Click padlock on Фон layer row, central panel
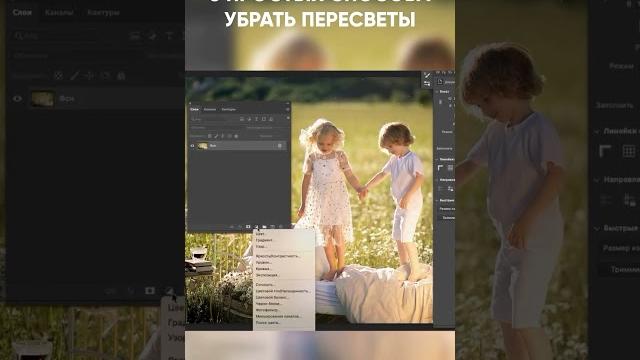This screenshot has width=640, height=360. tap(280, 146)
